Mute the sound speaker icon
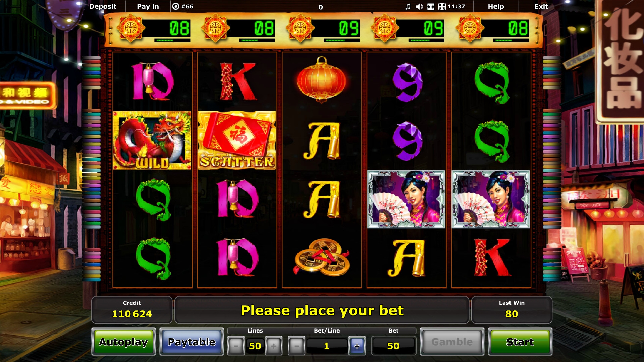 [419, 7]
